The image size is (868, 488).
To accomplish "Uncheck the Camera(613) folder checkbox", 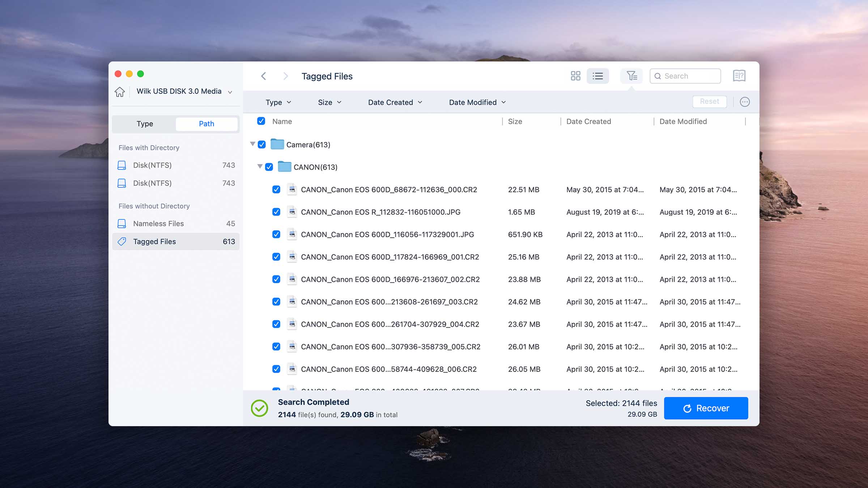I will (x=261, y=145).
